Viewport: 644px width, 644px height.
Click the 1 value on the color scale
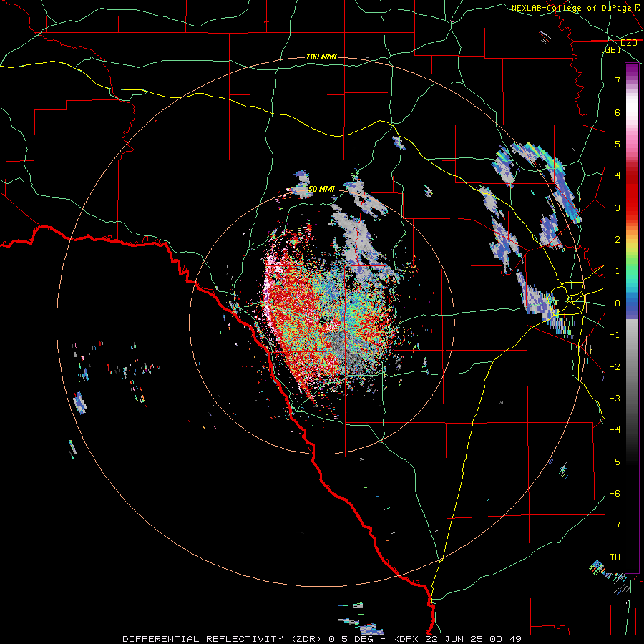click(618, 271)
